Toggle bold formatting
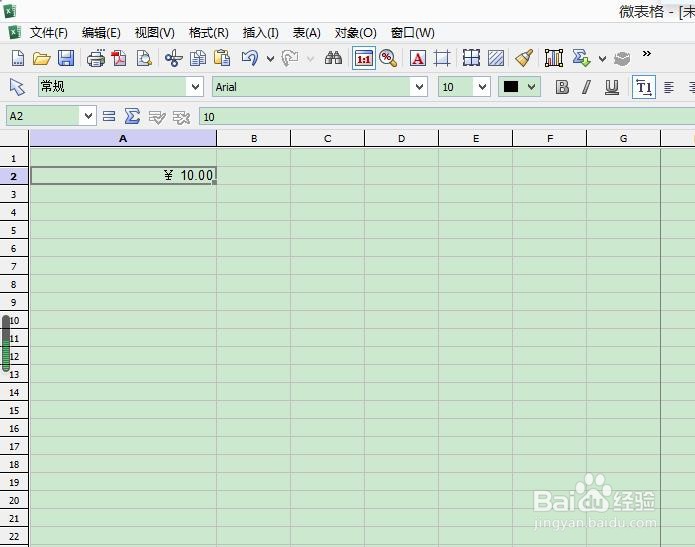Screen dimensions: 695x547 click(x=562, y=87)
